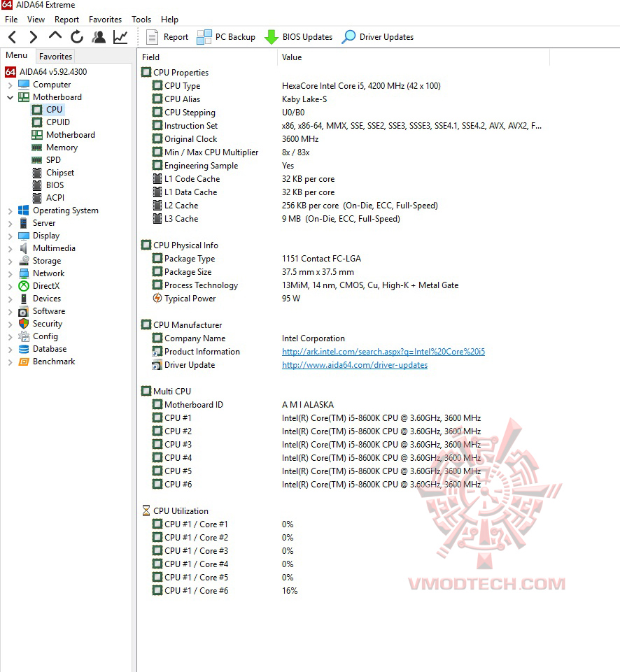Open the Report menu

66,20
